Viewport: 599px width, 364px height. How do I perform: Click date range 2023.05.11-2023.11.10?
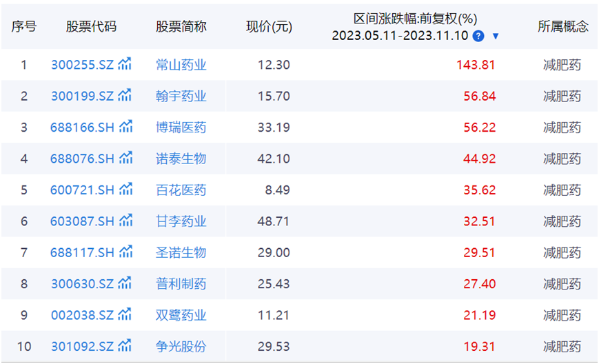(x=400, y=36)
